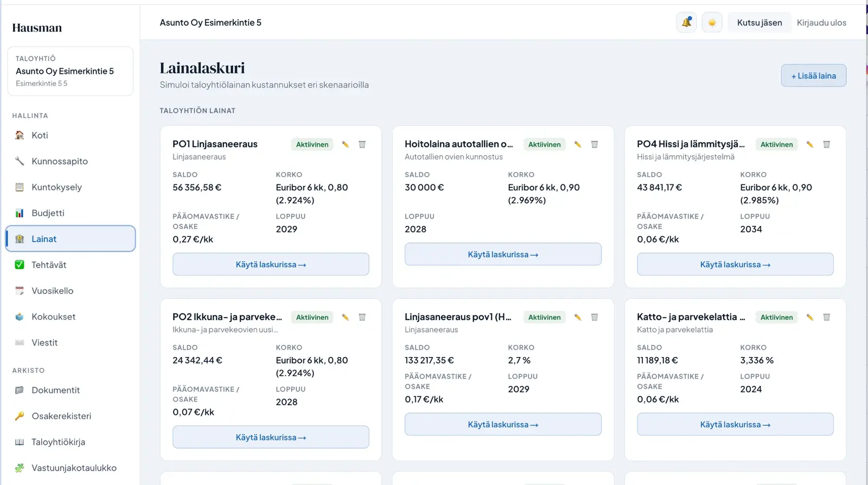Open Koti in the sidebar
The height and width of the screenshot is (485, 868).
(x=71, y=135)
